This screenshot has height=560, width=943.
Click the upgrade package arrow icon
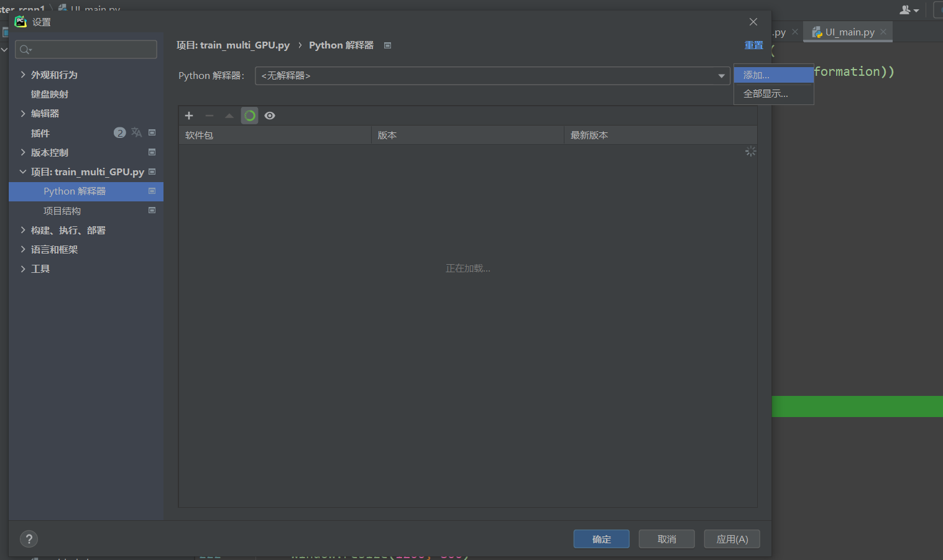(x=229, y=116)
